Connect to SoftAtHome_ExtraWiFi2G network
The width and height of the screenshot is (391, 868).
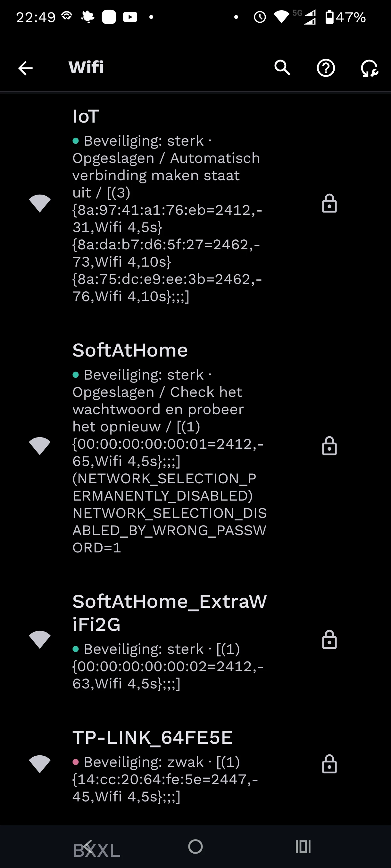point(169,613)
